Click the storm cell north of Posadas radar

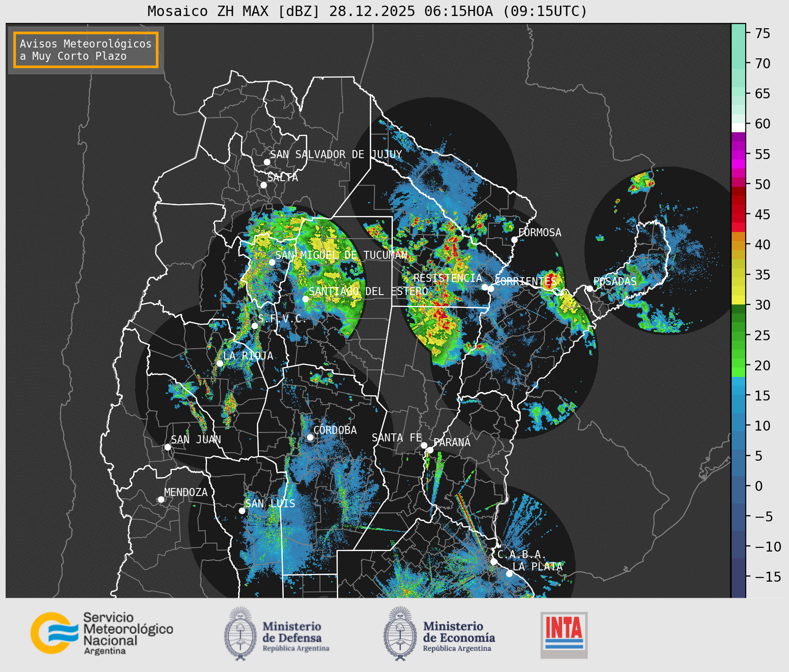pyautogui.click(x=642, y=183)
